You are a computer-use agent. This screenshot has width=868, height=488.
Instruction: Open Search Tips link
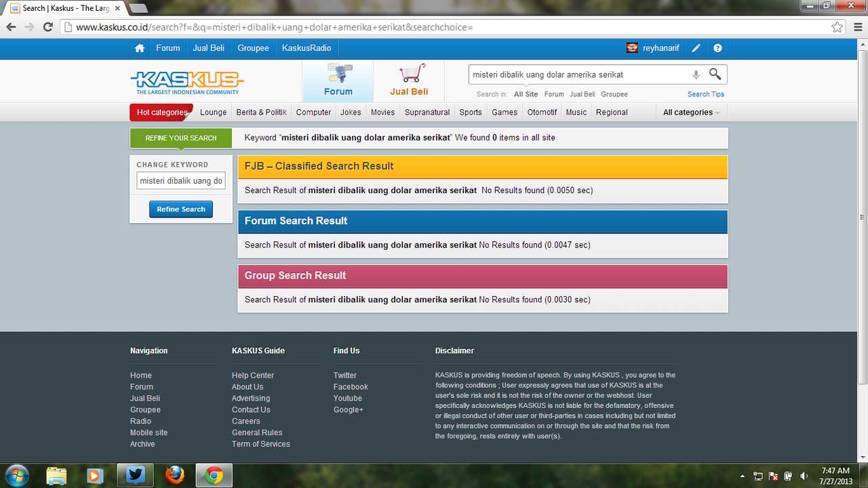[706, 94]
